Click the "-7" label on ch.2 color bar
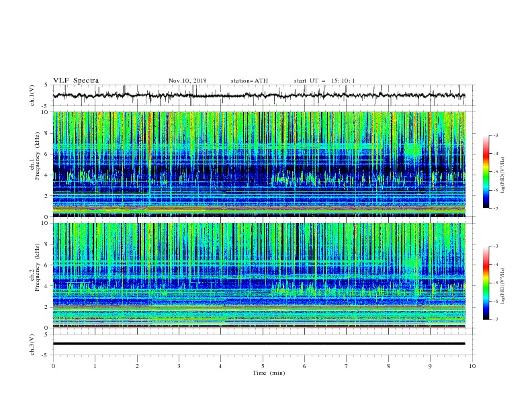 (x=495, y=320)
